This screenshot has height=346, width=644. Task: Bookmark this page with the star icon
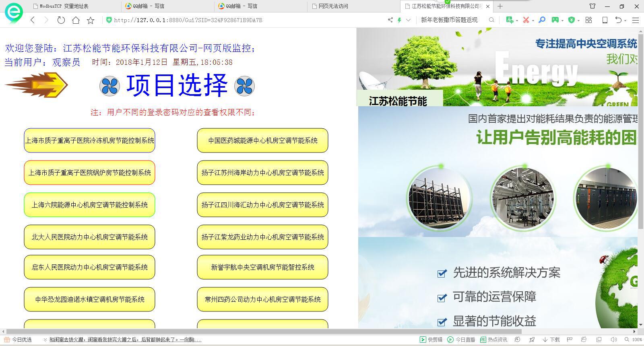[x=91, y=20]
